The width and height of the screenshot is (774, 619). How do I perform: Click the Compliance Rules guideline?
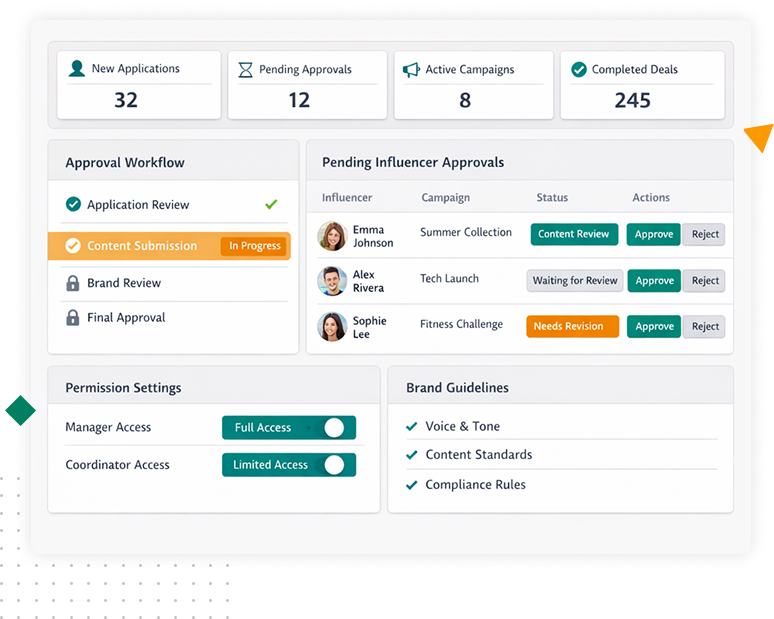click(475, 485)
